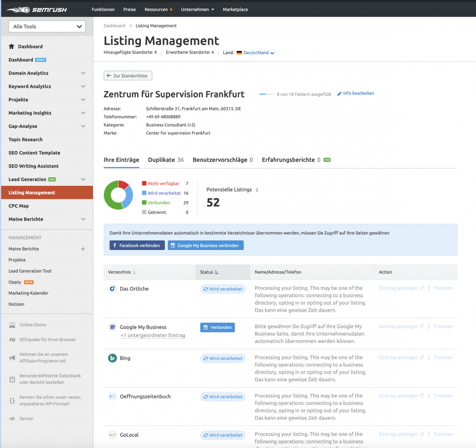Screen dimensions: 476x448
Task: Click the listings donut chart
Action: 118,195
